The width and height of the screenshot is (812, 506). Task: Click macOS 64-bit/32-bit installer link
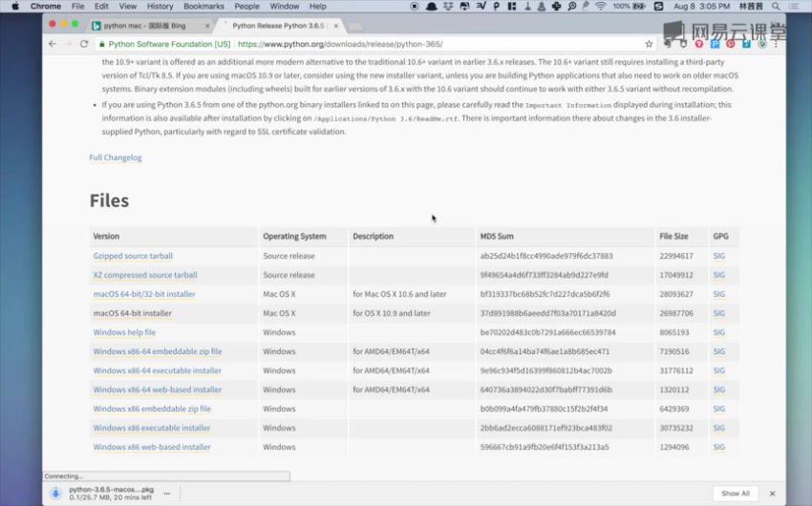[144, 294]
